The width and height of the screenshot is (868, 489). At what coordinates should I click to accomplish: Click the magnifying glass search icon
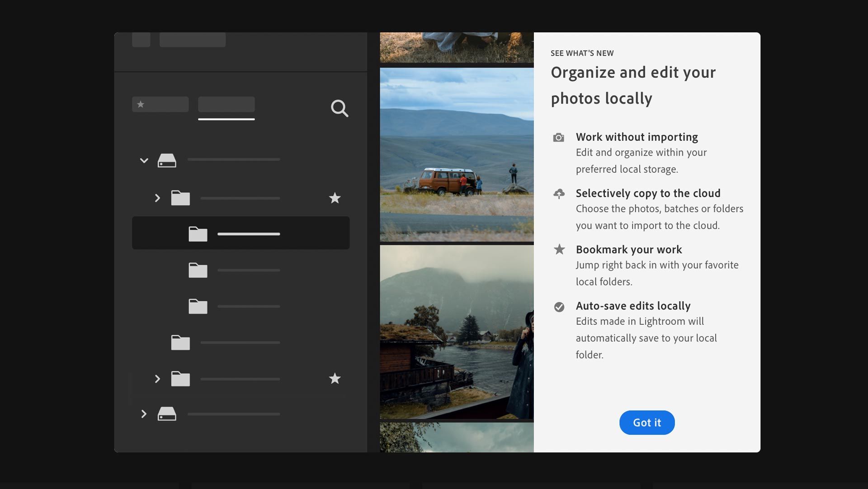(339, 108)
